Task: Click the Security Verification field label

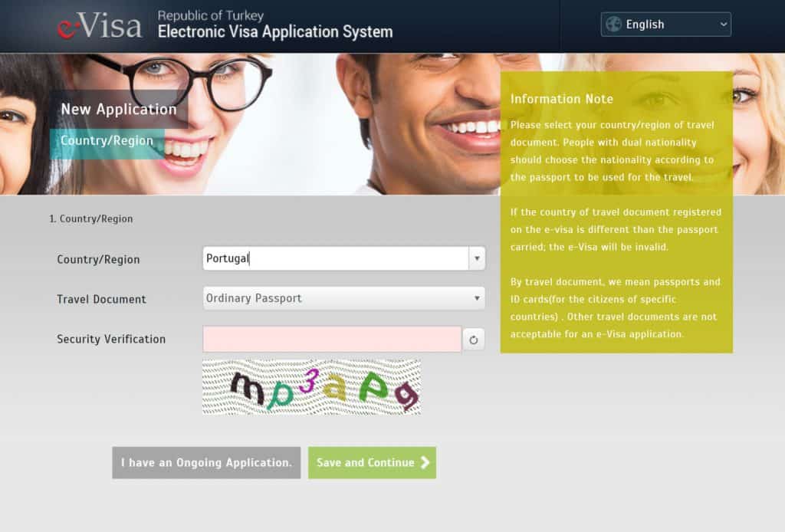Action: [x=111, y=339]
